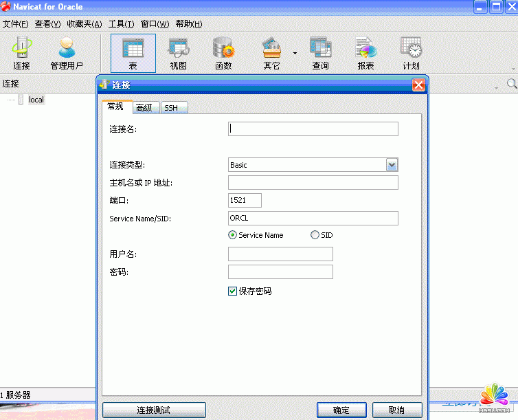Click the OK (确定) button
The image size is (518, 420).
(x=341, y=410)
